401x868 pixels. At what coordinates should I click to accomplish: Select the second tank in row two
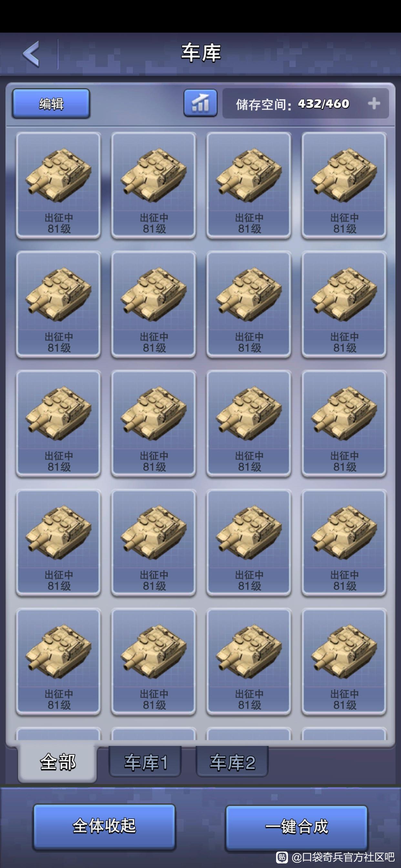click(154, 304)
